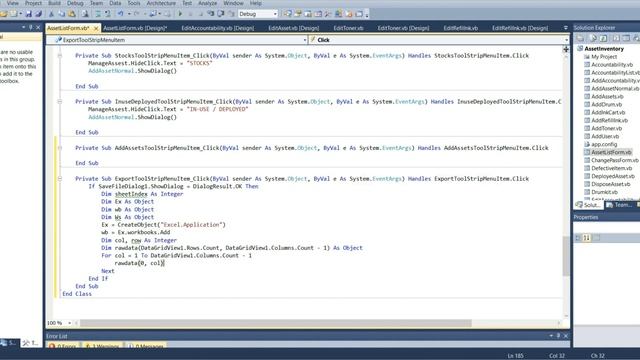Viewport: 640px width, 360px height.
Task: Pin the Toolbox panel
Action: [31, 27]
